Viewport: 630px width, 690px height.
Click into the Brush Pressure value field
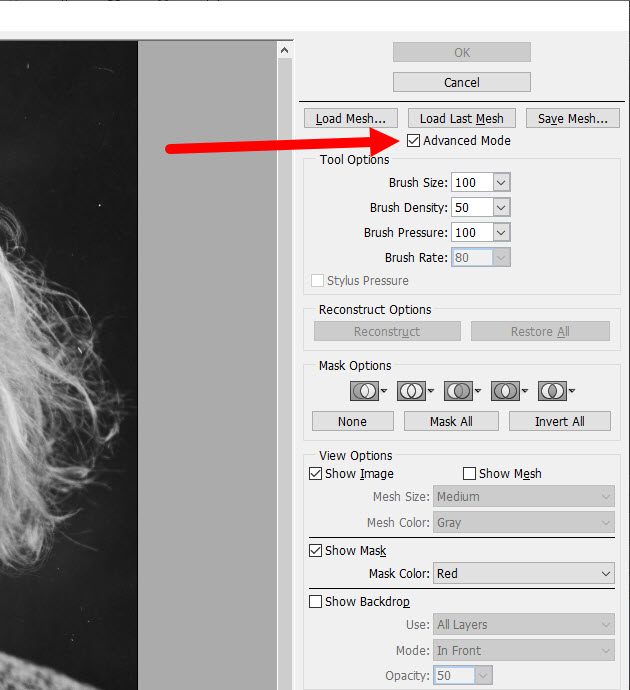tap(472, 232)
